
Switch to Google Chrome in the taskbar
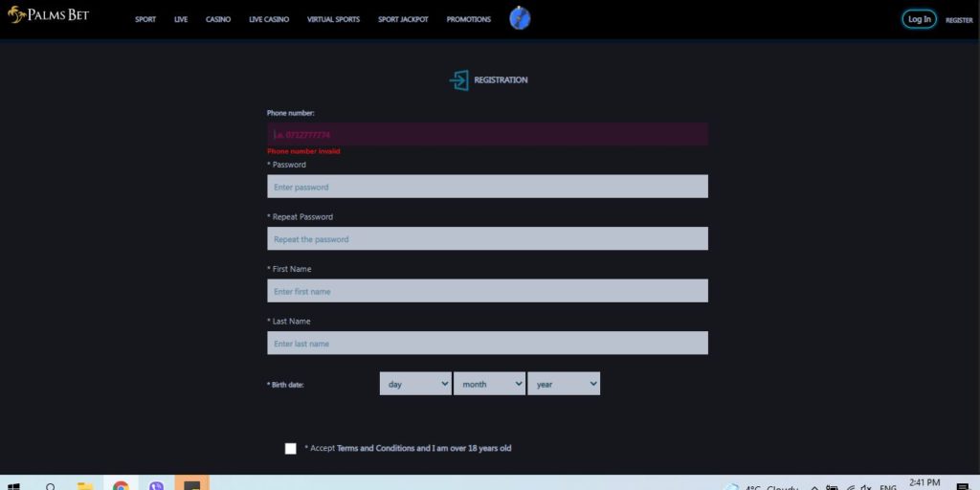pyautogui.click(x=121, y=485)
